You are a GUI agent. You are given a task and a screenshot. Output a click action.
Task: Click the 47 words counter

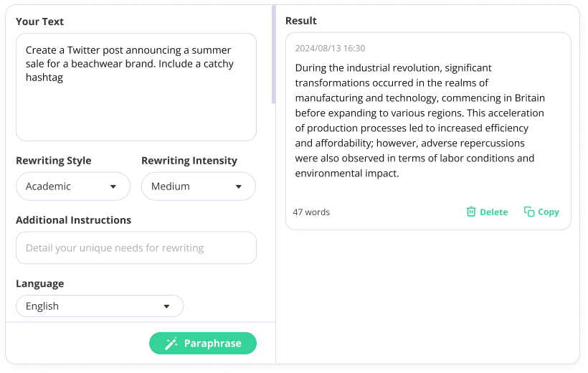point(311,212)
